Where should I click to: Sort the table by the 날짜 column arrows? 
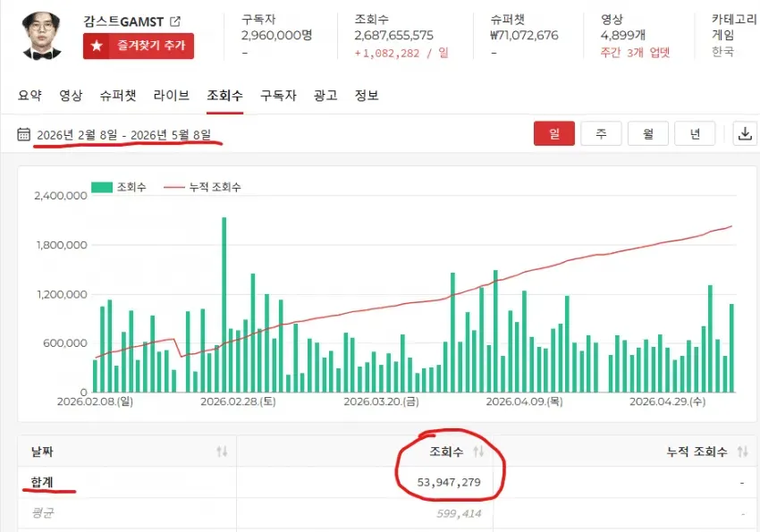click(x=222, y=452)
